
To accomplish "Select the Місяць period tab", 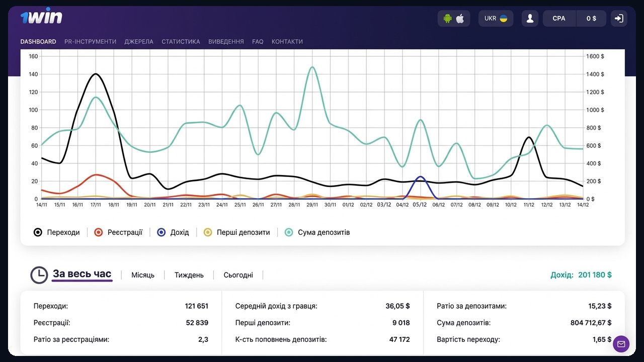I will [x=143, y=275].
